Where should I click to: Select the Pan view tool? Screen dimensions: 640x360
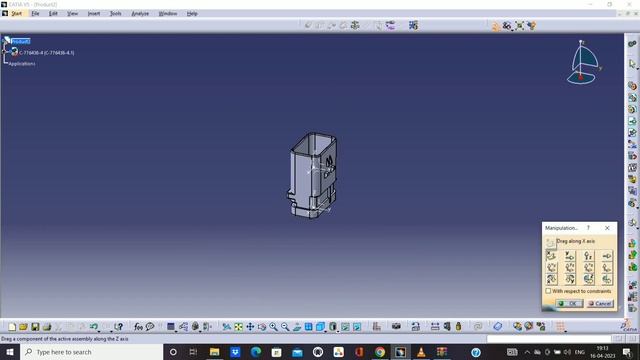[250, 327]
